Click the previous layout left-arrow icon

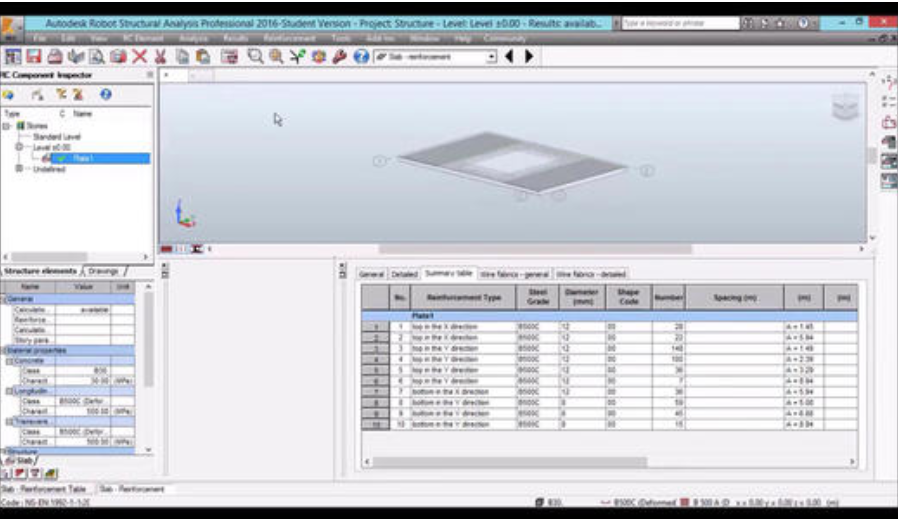(x=510, y=57)
